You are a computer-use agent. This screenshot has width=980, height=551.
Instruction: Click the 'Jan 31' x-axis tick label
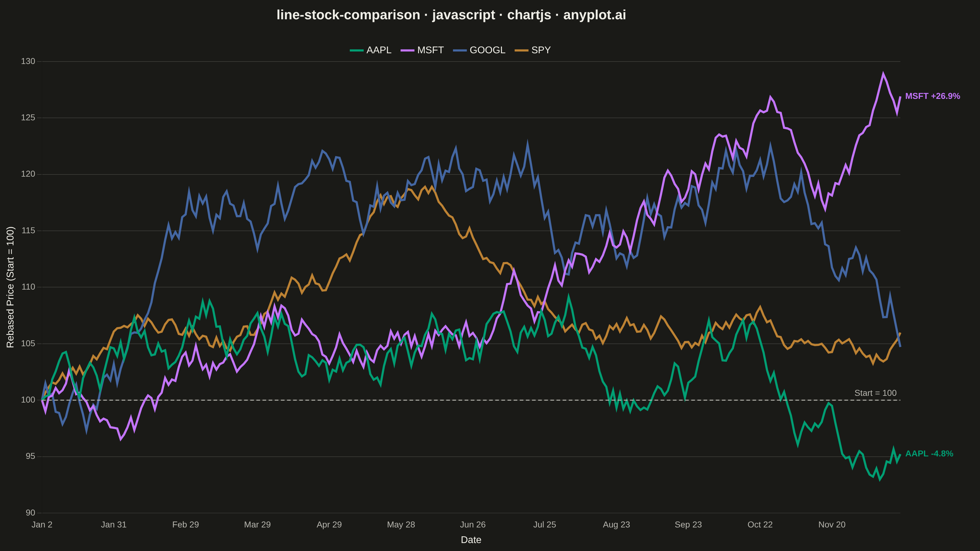[x=114, y=525]
